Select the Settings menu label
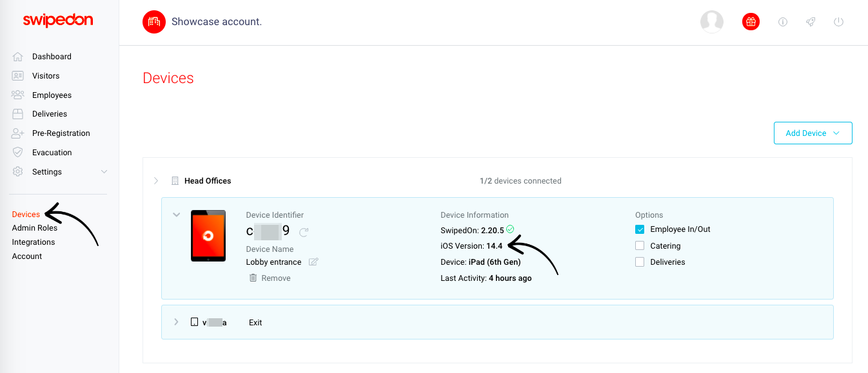This screenshot has width=868, height=373. pos(47,172)
